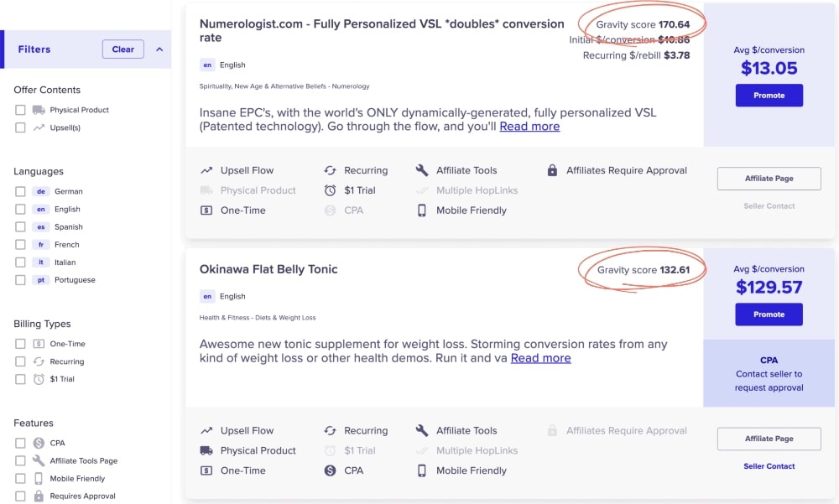Open Seller Contact for Okinawa Flat Belly Tonic
The width and height of the screenshot is (839, 504).
pos(769,466)
